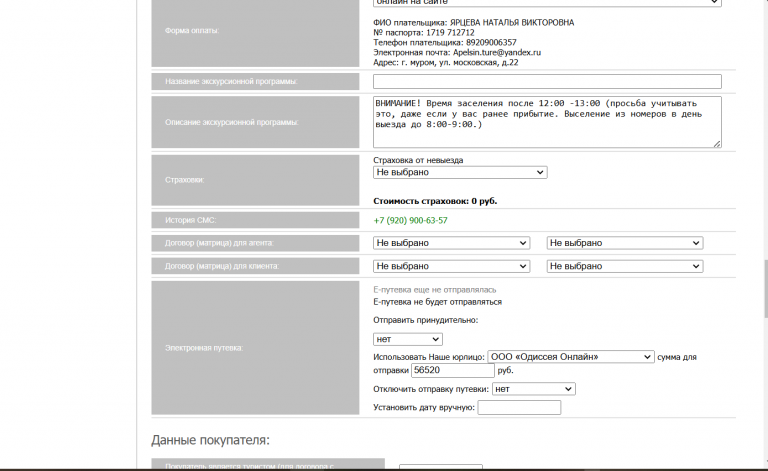Click the 'Данные покупателя:' heading
Screen dimensions: 768x471
coord(210,440)
